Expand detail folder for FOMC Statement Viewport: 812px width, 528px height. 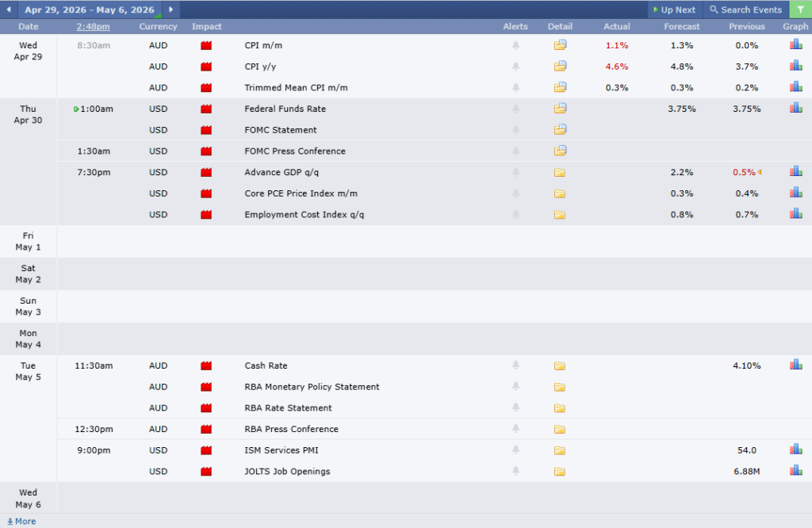560,130
